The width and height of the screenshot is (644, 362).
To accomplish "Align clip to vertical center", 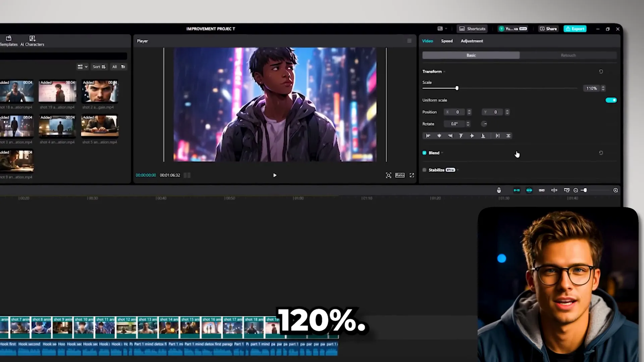I will tap(472, 136).
